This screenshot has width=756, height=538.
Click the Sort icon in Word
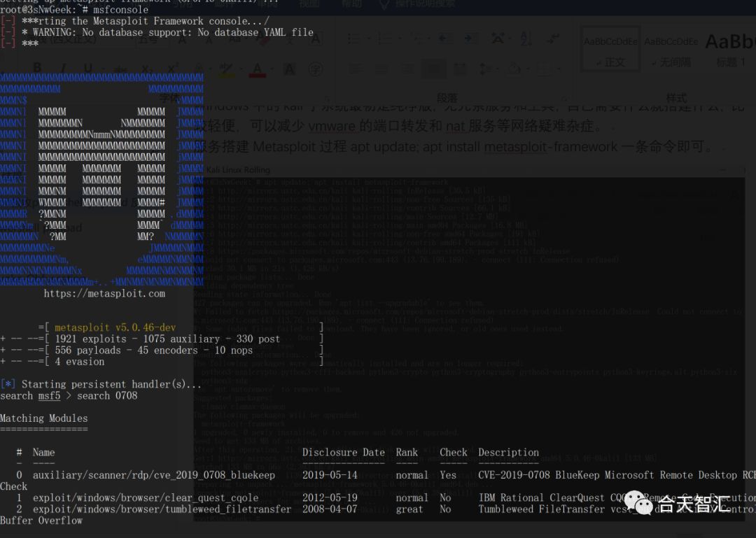(x=526, y=38)
